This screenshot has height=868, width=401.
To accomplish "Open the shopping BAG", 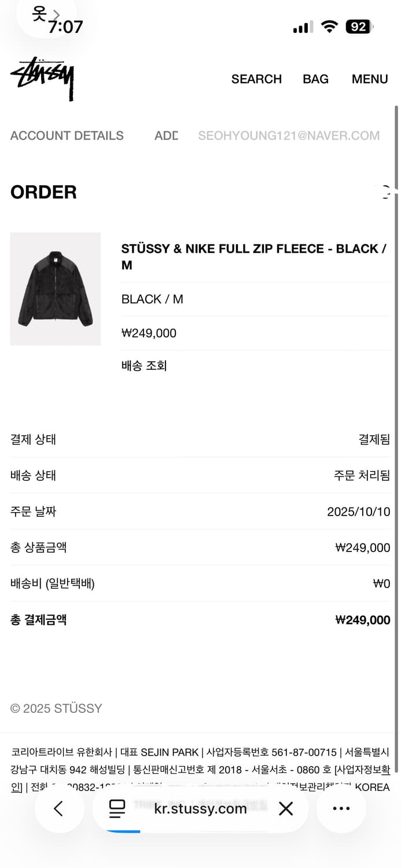I will point(315,79).
